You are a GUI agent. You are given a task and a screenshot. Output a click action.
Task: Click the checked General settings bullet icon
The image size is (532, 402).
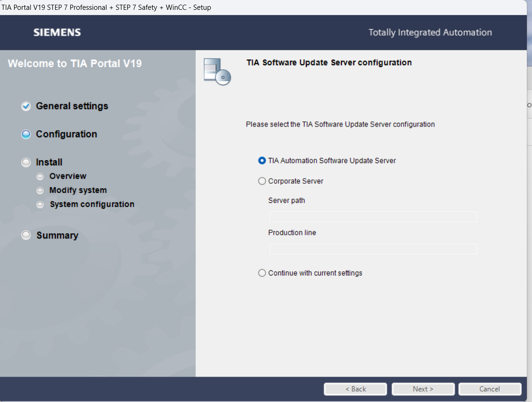26,106
